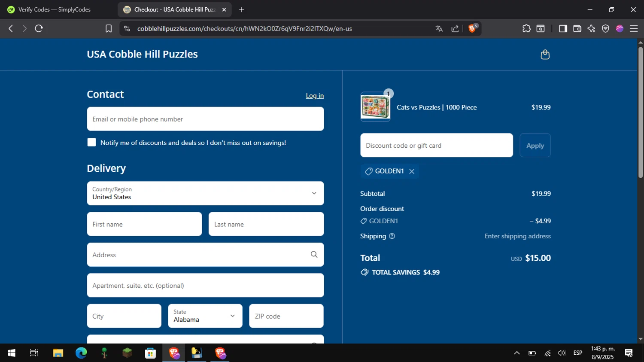The width and height of the screenshot is (644, 362).
Task: Click the TOTAL SAVINGS $4.99 text
Action: pyautogui.click(x=406, y=272)
